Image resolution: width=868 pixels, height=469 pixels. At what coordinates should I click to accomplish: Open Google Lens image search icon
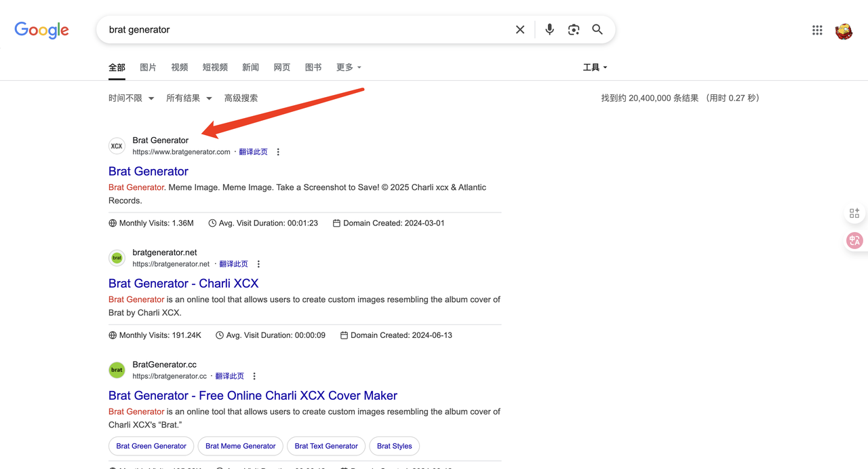coord(574,30)
